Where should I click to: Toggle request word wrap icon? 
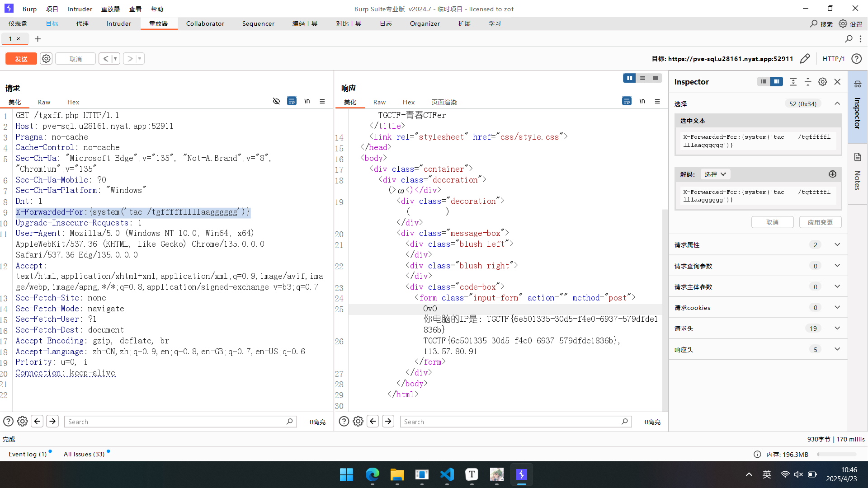point(292,101)
